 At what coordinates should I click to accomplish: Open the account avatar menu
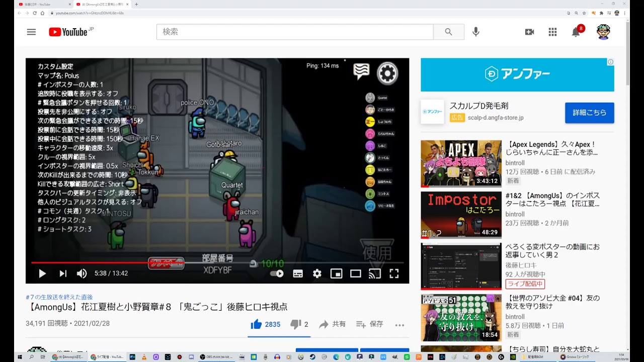pos(603,32)
